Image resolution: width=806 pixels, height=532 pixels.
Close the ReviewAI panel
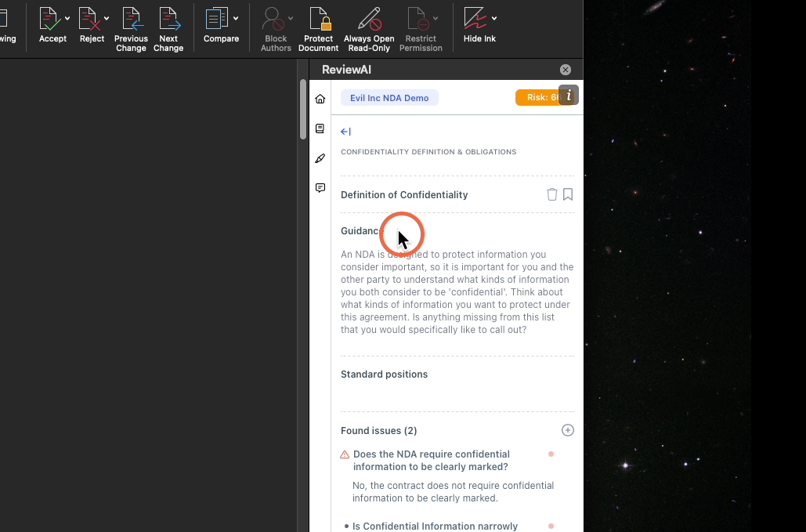(x=566, y=70)
